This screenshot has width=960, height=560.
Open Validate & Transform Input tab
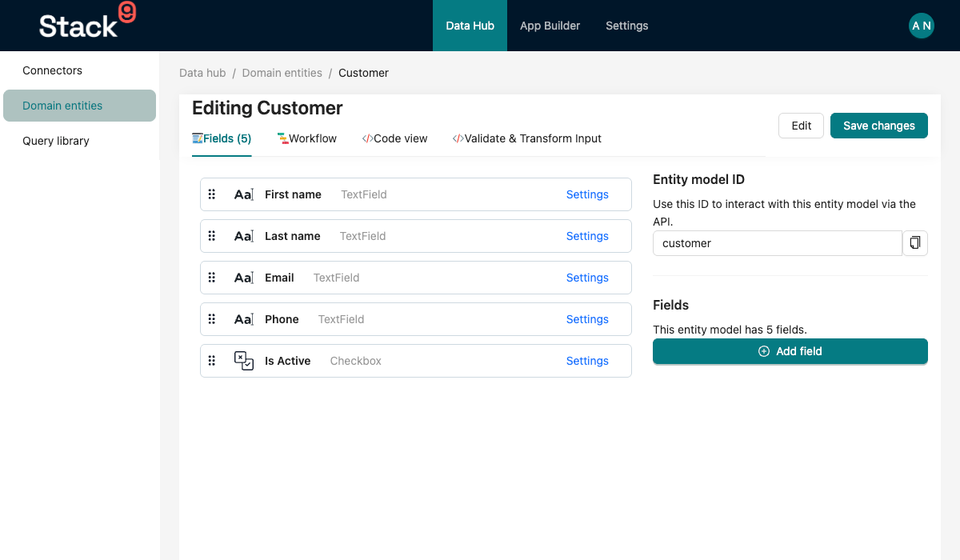[527, 138]
